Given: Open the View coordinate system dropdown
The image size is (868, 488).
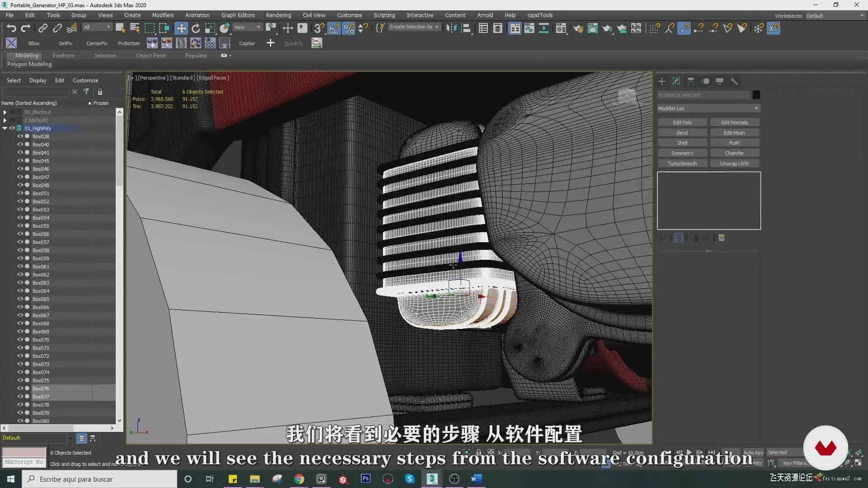Looking at the screenshot, I should (247, 27).
